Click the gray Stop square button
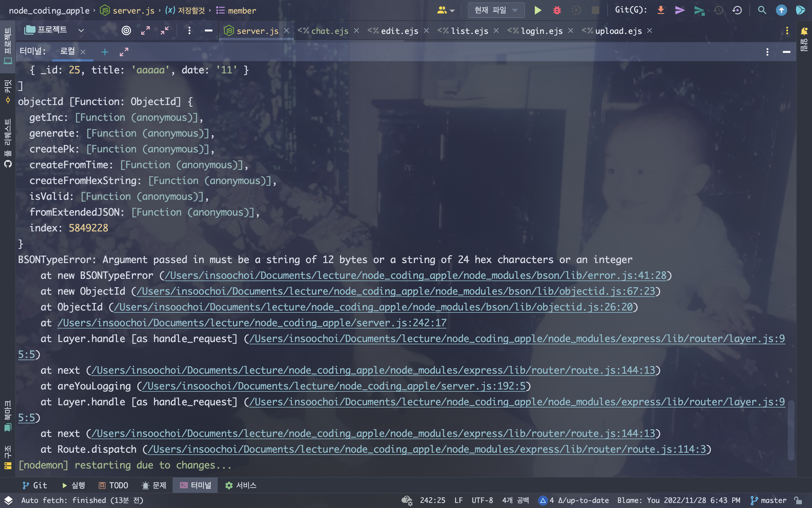Image resolution: width=812 pixels, height=508 pixels. pos(595,10)
